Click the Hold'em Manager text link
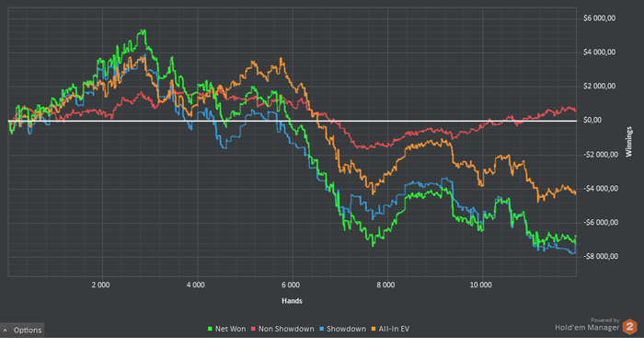This screenshot has height=338, width=644. click(587, 328)
